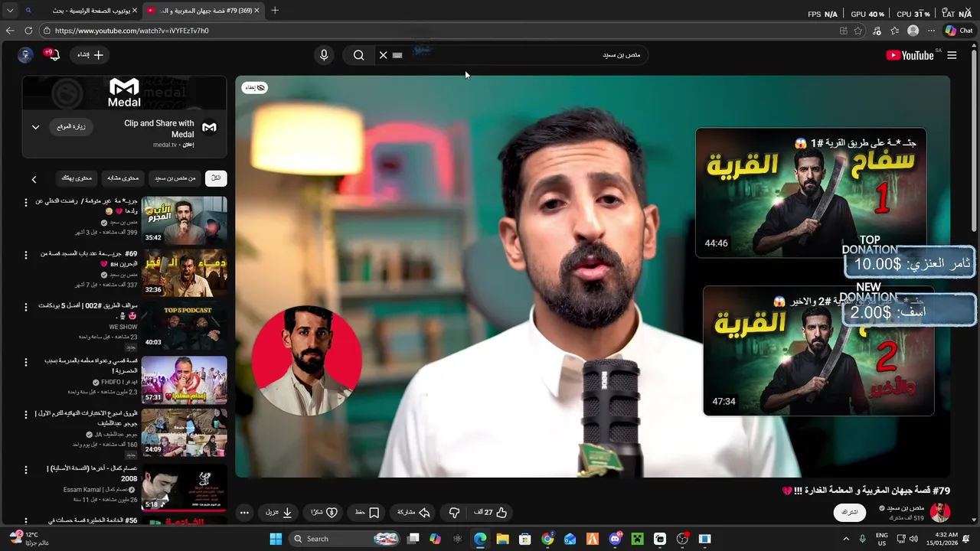Hide the end screen with إخفاء toggle

tap(255, 88)
